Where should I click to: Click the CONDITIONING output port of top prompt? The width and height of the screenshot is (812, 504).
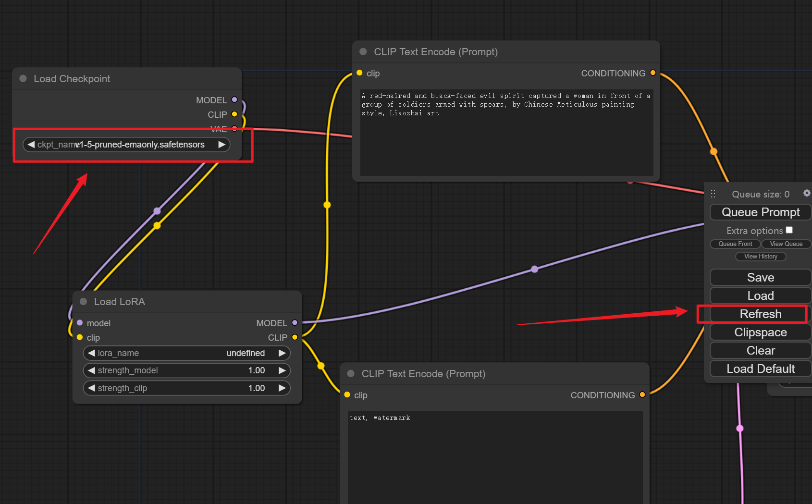click(x=652, y=73)
